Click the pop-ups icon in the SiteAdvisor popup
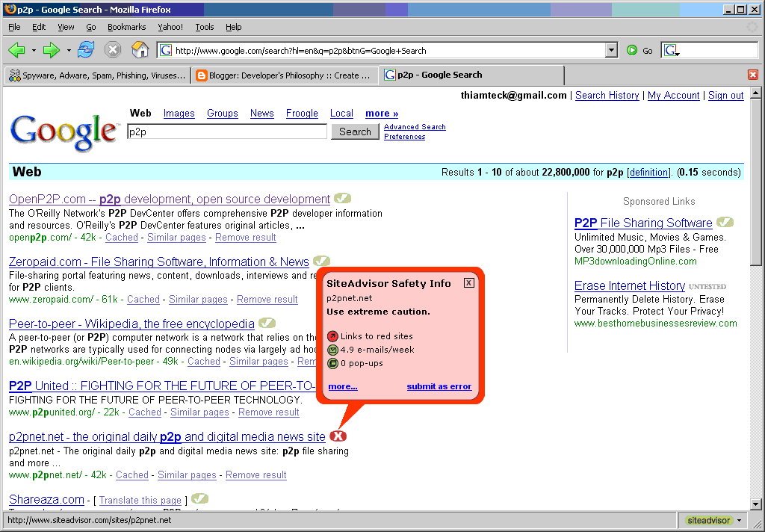 click(332, 364)
